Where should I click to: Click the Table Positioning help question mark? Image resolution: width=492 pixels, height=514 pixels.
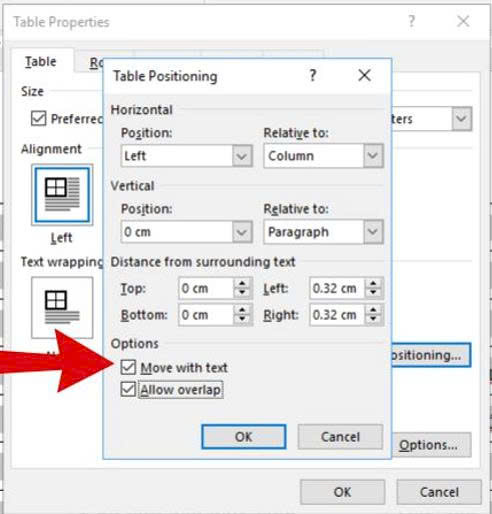point(312,76)
